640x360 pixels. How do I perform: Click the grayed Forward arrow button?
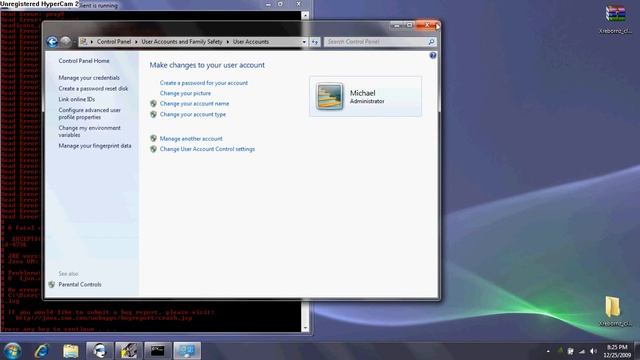click(65, 41)
